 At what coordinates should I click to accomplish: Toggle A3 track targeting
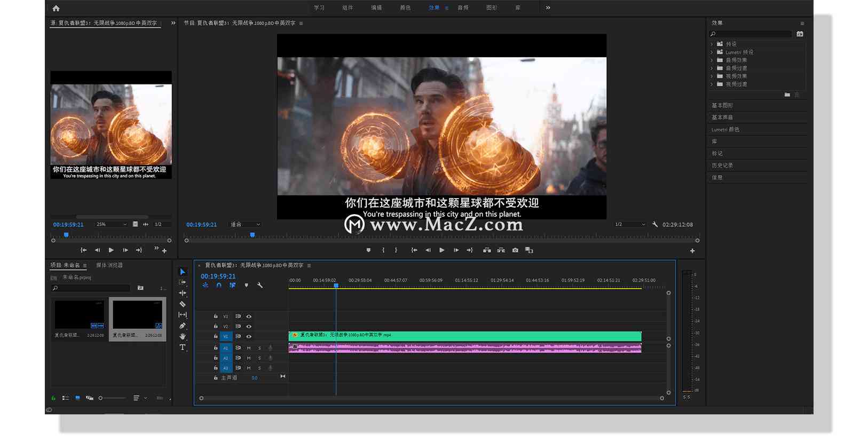point(226,368)
